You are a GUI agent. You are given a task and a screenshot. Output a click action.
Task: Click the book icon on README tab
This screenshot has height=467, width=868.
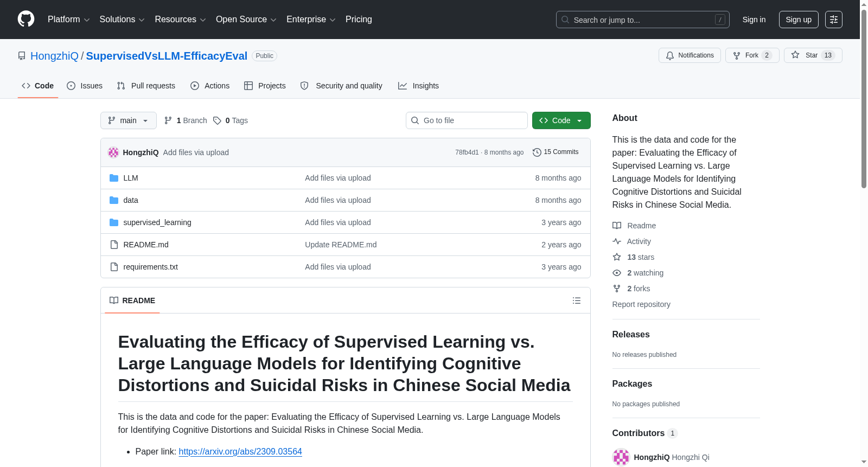pos(114,300)
